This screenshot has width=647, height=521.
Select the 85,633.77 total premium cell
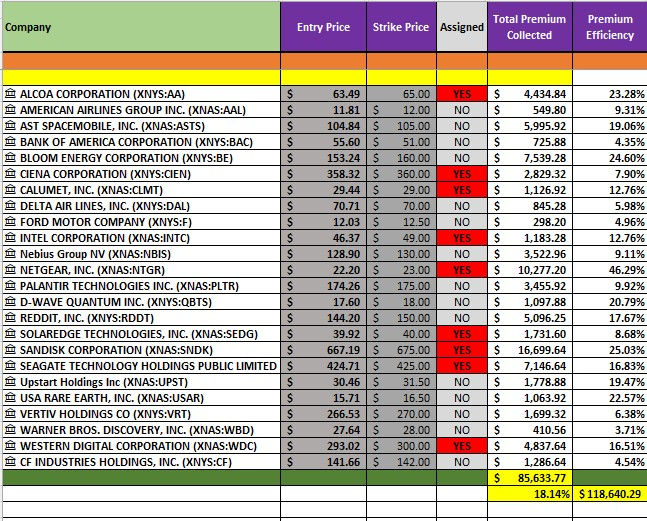coord(530,478)
